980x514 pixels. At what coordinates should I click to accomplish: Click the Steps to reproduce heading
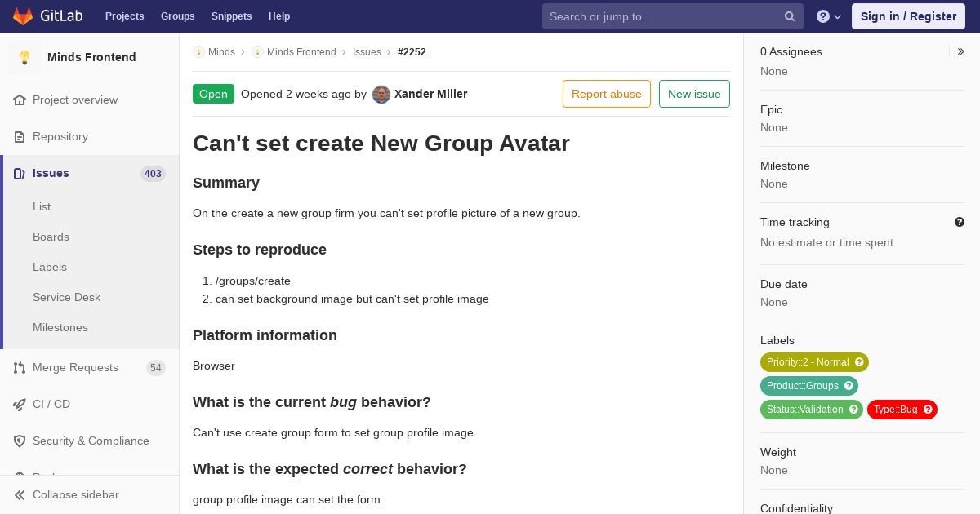pyautogui.click(x=260, y=250)
